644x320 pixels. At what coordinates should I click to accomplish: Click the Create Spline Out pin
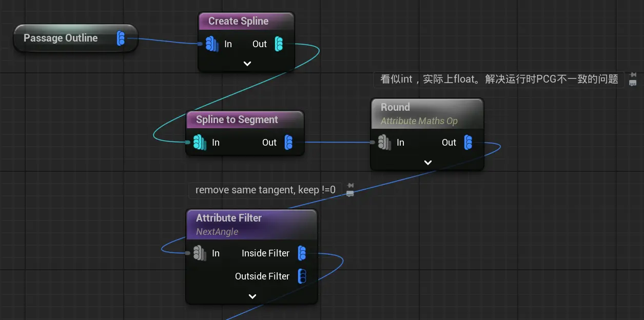pyautogui.click(x=279, y=44)
